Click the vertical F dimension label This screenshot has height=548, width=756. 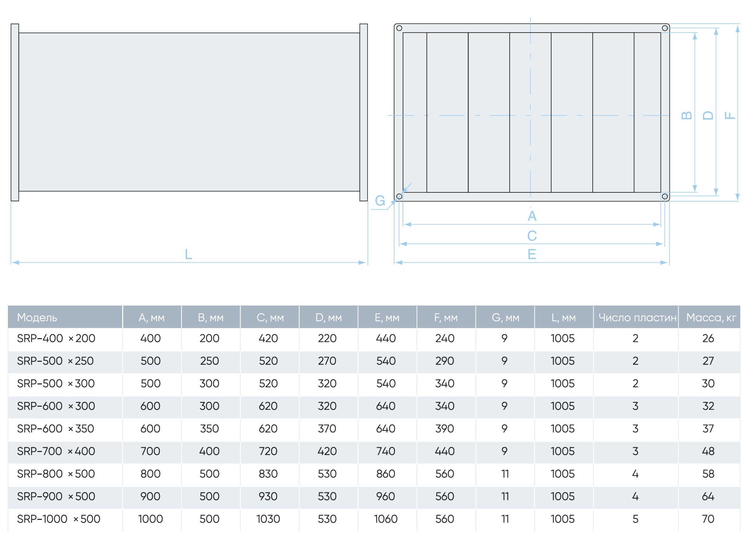click(x=729, y=116)
